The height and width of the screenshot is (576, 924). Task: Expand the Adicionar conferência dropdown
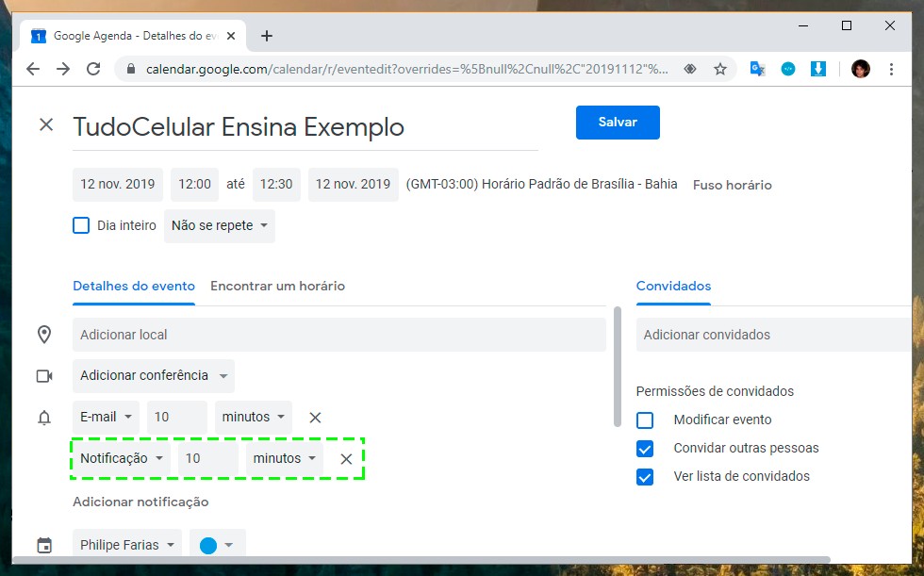[x=154, y=376]
